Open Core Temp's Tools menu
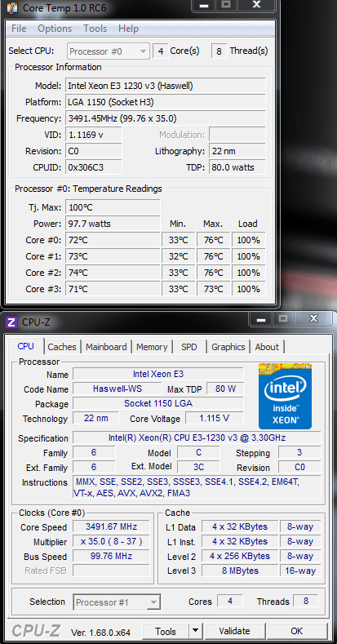Viewport: 337px width, 644px height. point(95,29)
